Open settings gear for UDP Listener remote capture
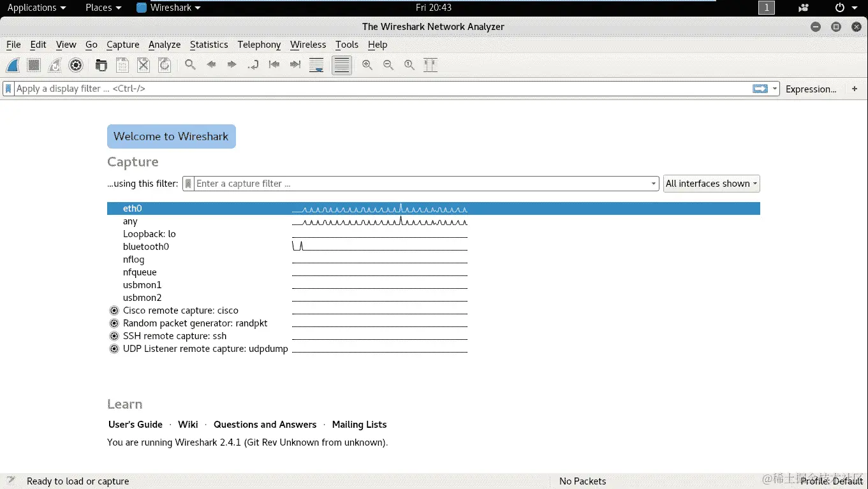The width and height of the screenshot is (868, 489). (114, 349)
